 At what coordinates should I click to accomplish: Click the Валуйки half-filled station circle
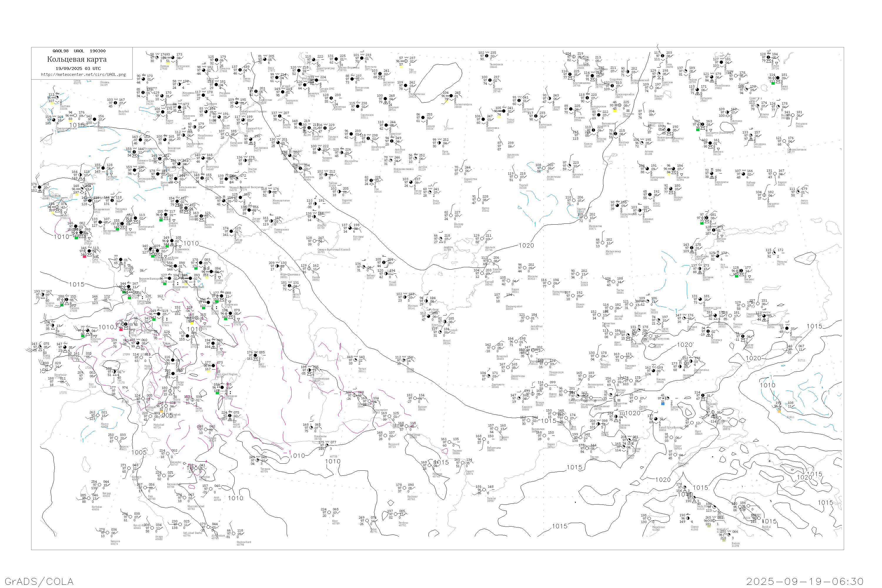(x=116, y=103)
